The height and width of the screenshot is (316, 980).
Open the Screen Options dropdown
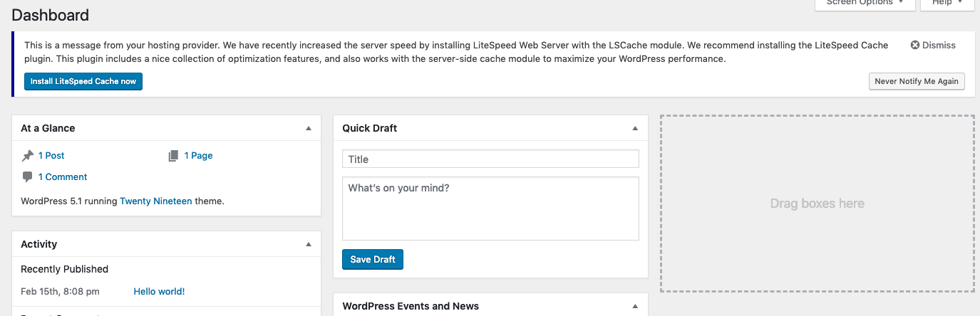(x=865, y=4)
